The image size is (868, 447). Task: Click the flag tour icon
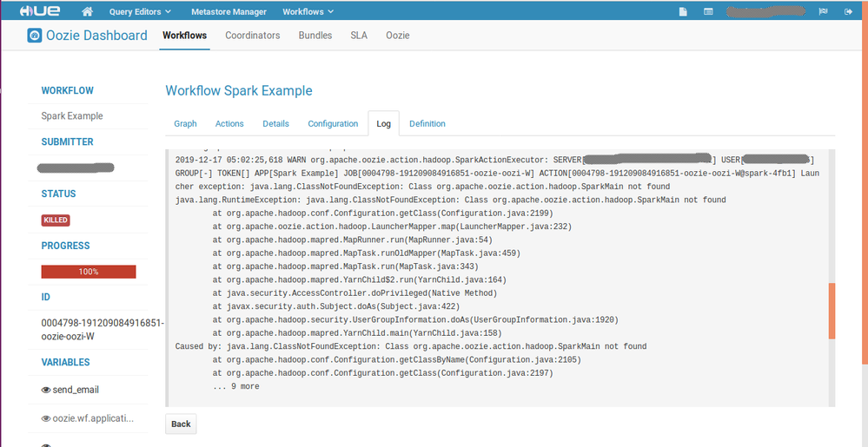pyautogui.click(x=825, y=11)
